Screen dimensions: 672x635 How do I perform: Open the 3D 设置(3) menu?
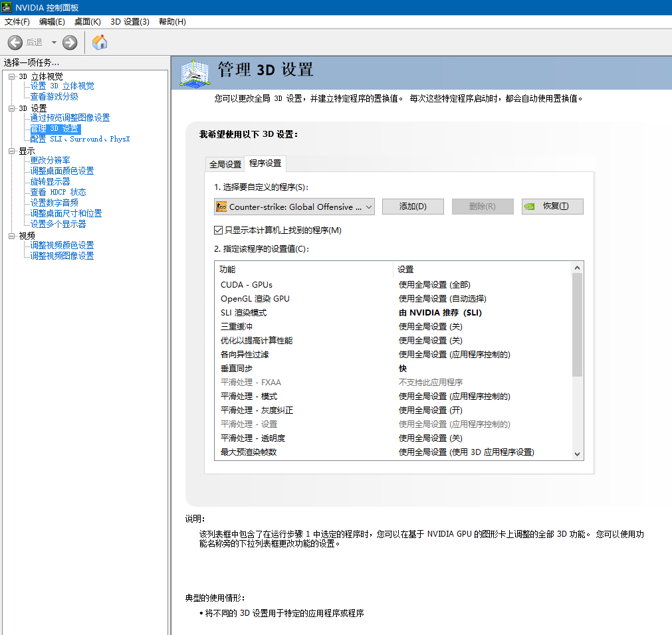pos(130,22)
